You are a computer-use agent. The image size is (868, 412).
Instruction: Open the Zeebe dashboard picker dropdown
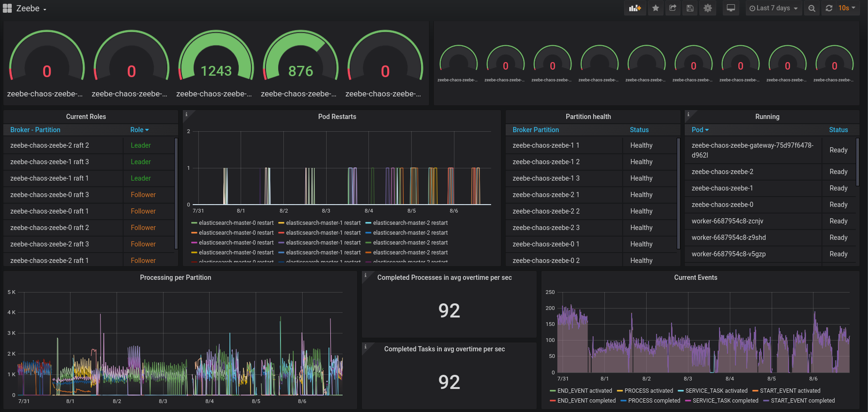pyautogui.click(x=31, y=8)
